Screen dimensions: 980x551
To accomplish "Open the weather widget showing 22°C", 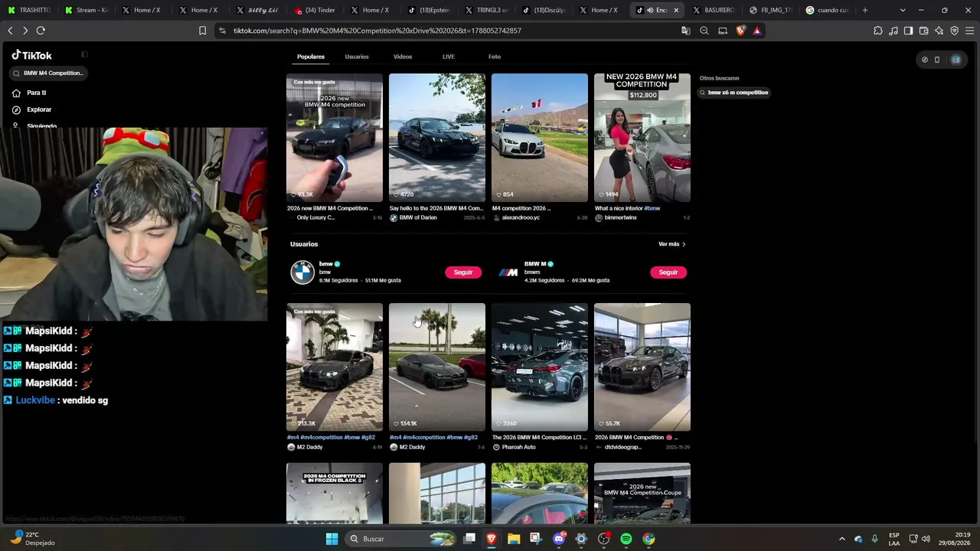I will click(x=34, y=539).
